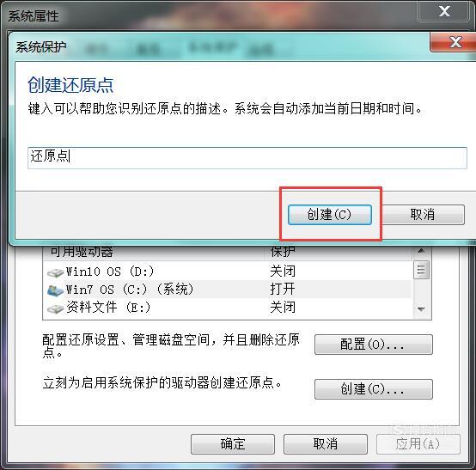Close the 系统属性 window with X
The width and height of the screenshot is (476, 470).
[444, 11]
